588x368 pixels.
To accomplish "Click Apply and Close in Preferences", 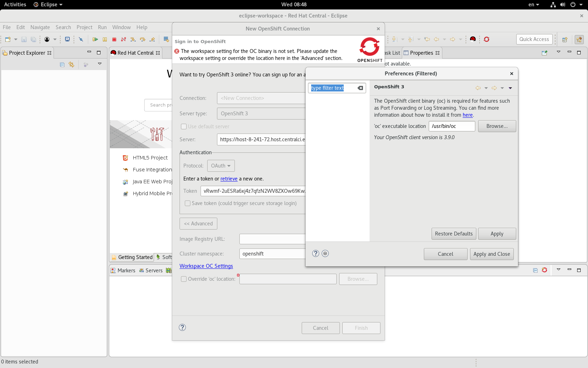I will [492, 254].
